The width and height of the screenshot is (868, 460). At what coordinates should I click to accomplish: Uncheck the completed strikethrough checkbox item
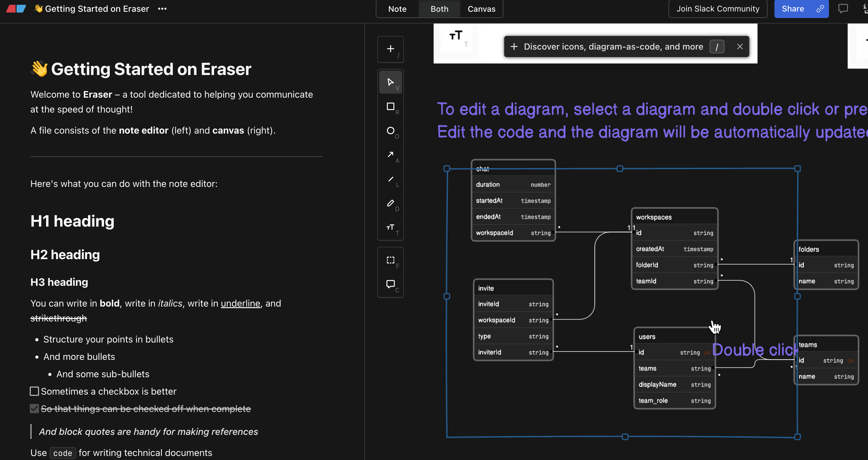pos(34,409)
